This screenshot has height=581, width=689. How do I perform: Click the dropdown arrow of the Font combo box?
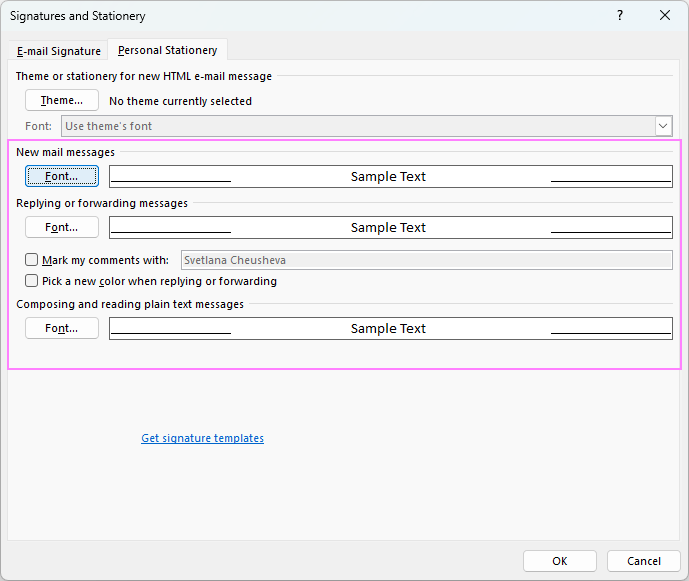pos(663,126)
